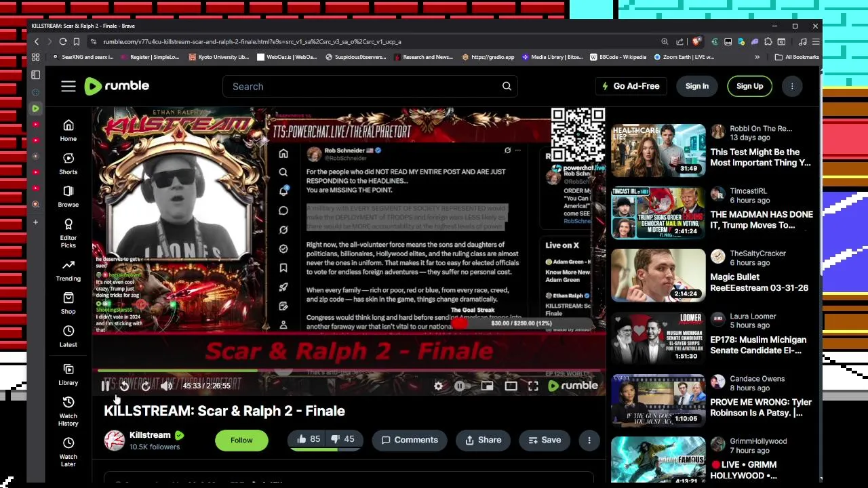Open the video player settings gear
This screenshot has width=868, height=488.
439,386
